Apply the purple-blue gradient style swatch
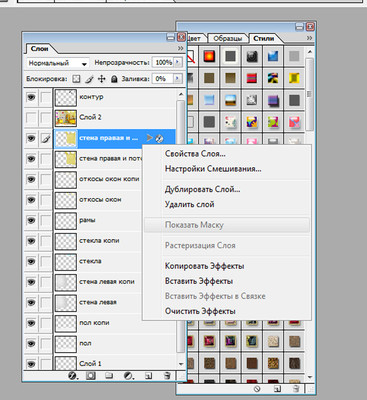 pyautogui.click(x=273, y=100)
